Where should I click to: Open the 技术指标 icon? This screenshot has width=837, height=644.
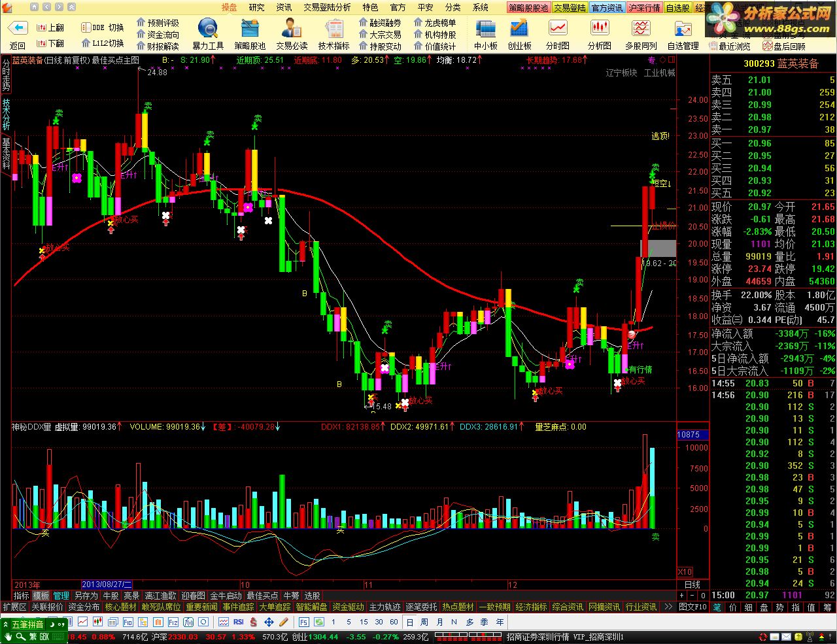coord(334,29)
